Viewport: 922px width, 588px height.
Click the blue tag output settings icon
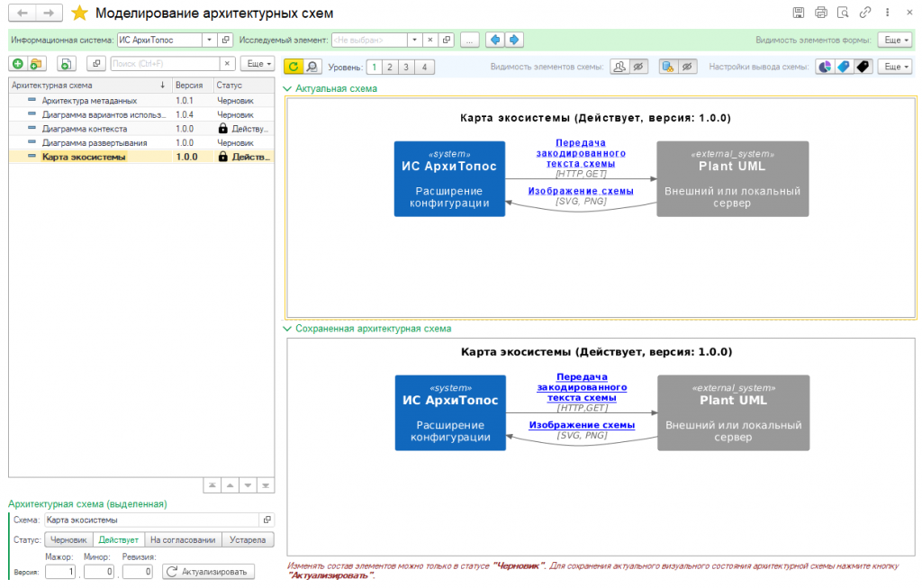pos(844,67)
